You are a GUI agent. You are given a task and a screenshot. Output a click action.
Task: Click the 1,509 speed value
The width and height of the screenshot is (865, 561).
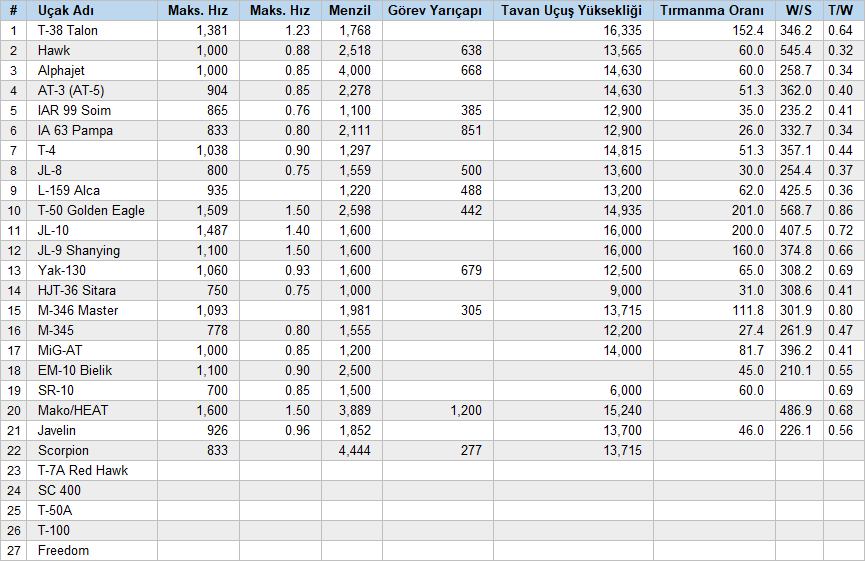point(212,210)
